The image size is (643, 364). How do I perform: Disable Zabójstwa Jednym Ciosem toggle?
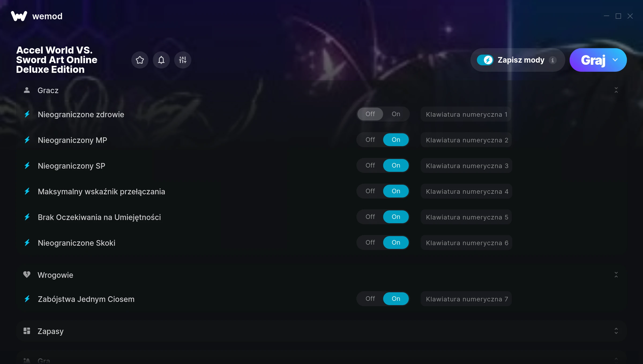point(370,299)
